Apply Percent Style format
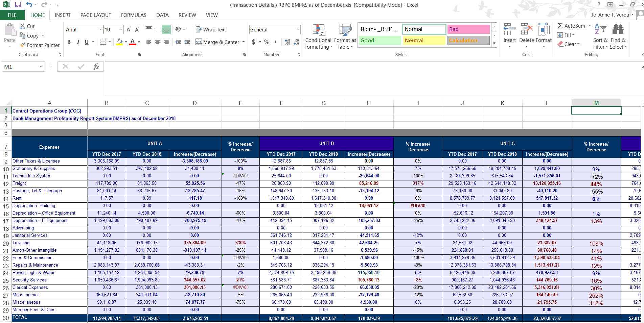 267,42
